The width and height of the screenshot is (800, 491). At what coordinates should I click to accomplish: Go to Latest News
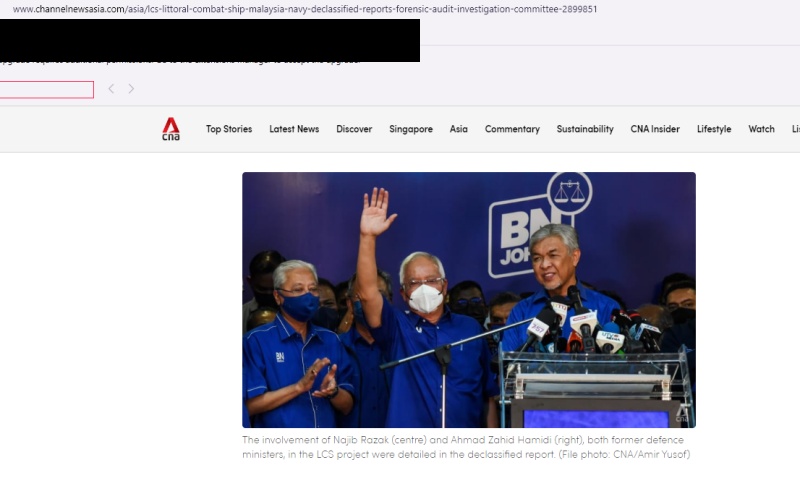[x=294, y=129]
